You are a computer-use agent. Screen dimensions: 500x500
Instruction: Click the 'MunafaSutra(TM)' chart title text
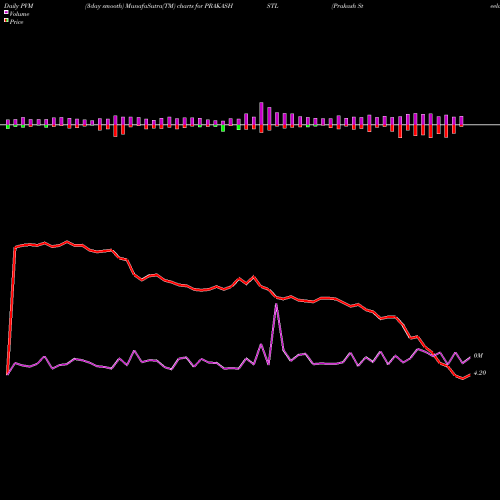click(151, 6)
